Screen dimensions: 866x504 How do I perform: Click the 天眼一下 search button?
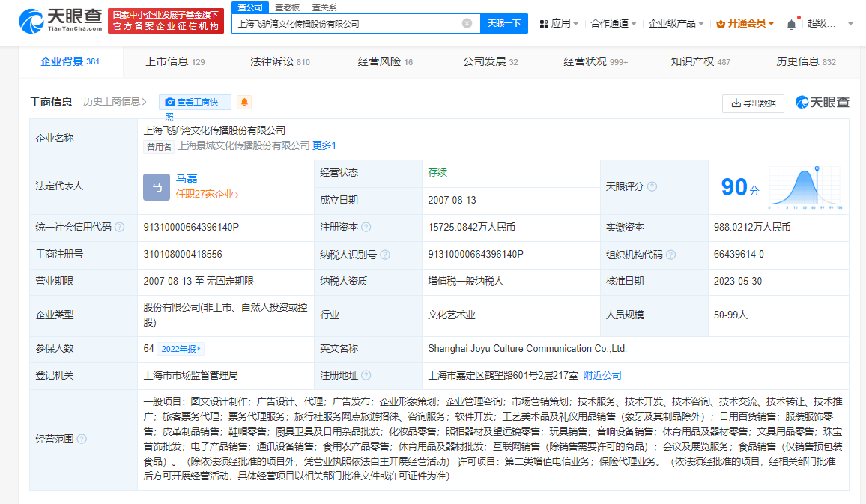pos(503,23)
